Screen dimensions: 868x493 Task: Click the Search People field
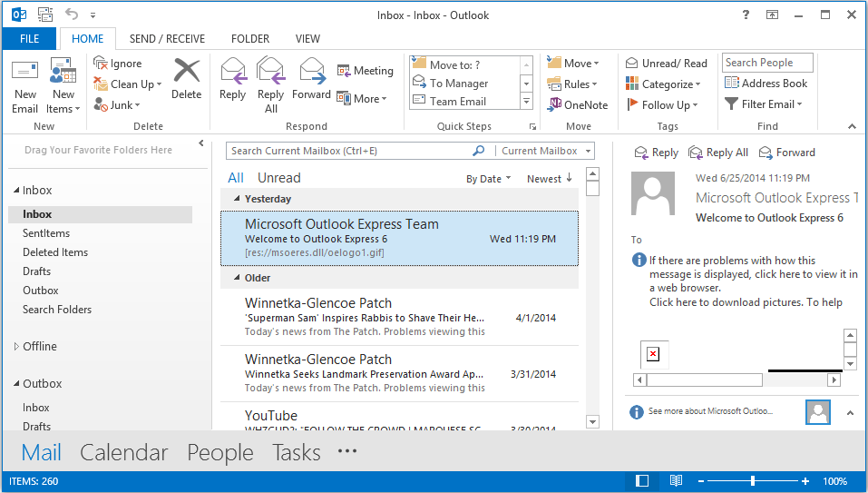(x=767, y=63)
